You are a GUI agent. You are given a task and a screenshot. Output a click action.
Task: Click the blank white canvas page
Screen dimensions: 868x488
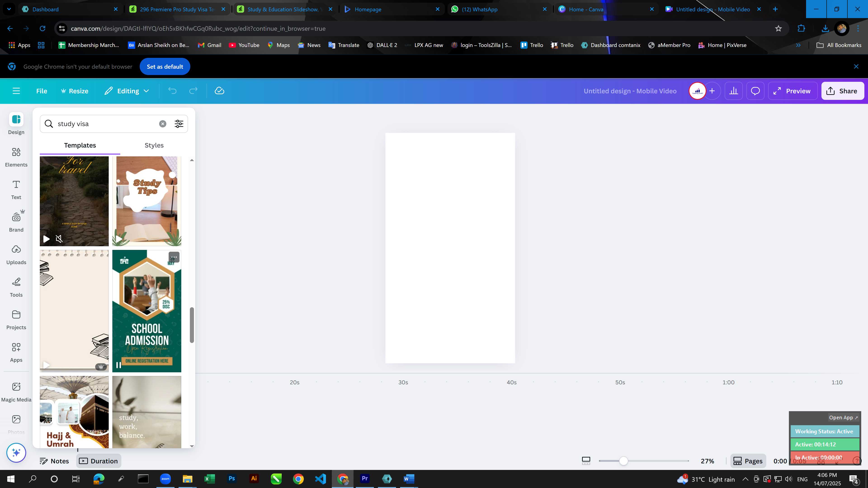pos(450,248)
